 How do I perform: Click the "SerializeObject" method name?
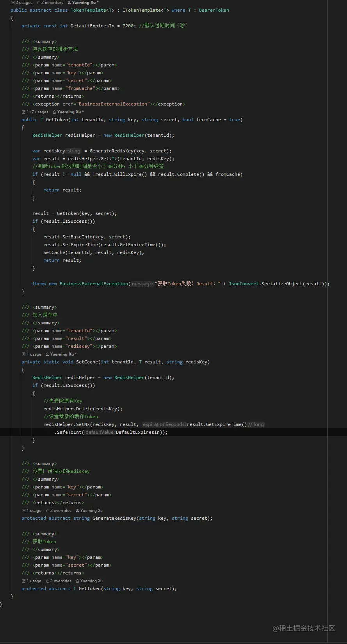(x=281, y=284)
